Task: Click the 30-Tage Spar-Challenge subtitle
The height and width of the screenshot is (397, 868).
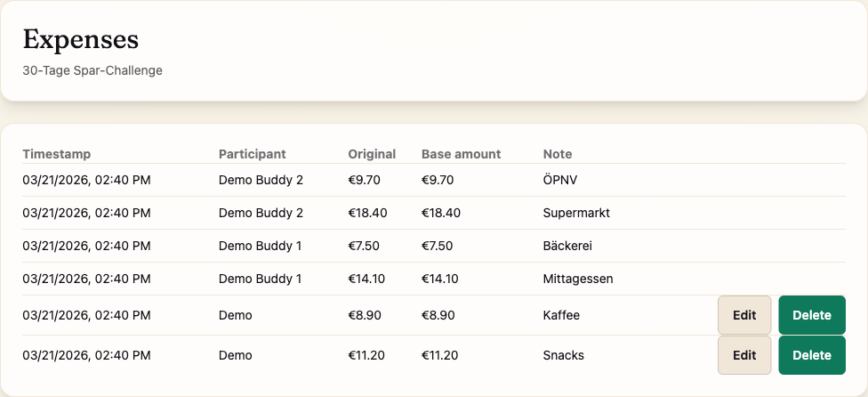Action: pos(92,70)
